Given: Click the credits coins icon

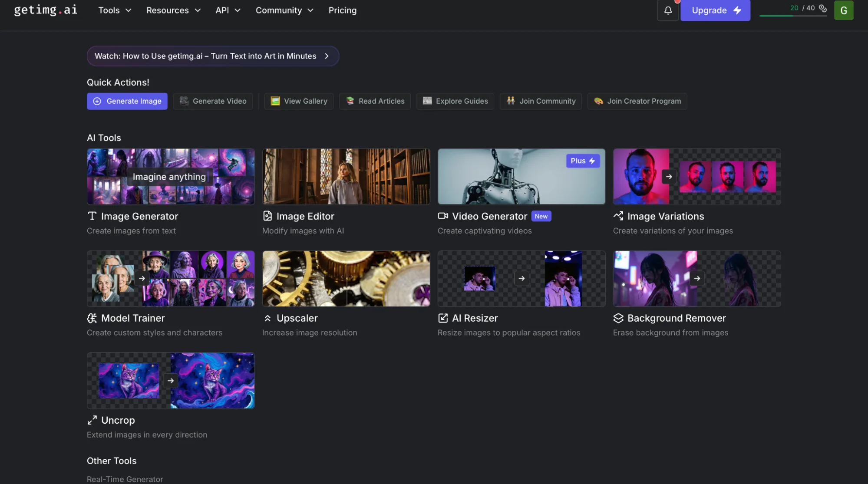Looking at the screenshot, I should pyautogui.click(x=823, y=8).
